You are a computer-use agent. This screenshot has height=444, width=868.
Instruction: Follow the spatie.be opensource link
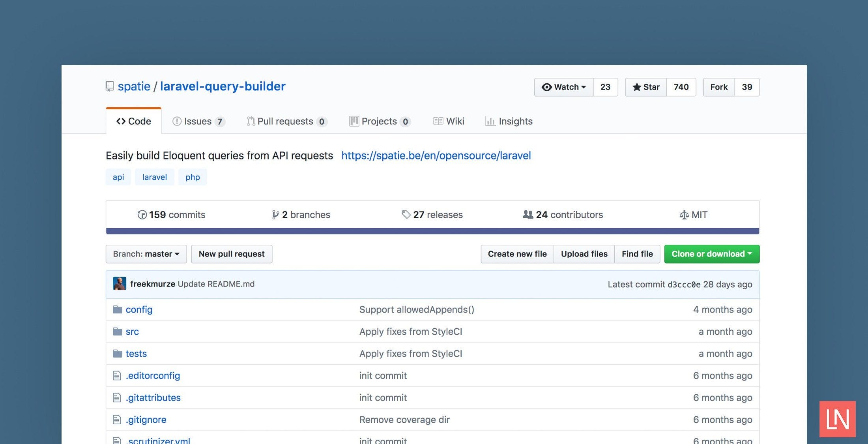pyautogui.click(x=436, y=155)
